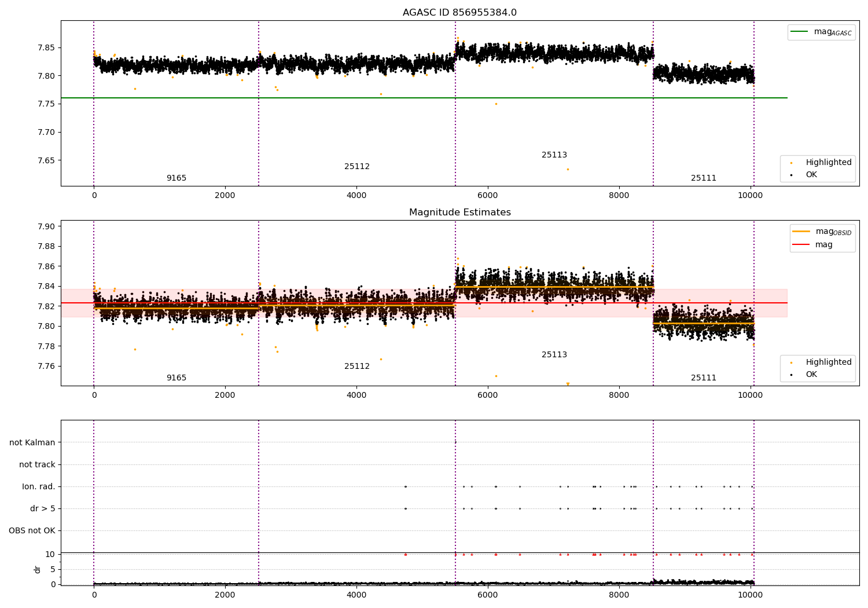
Task: Select OK legend entry in middle plot
Action: (x=804, y=375)
